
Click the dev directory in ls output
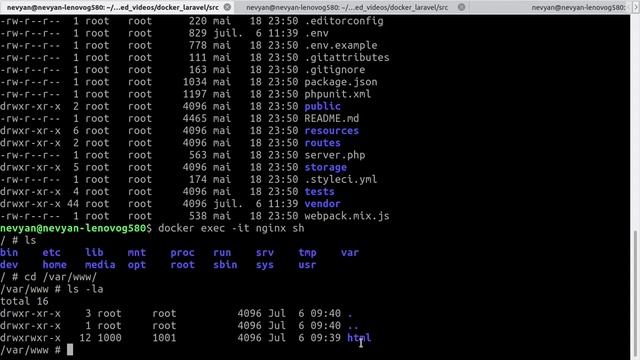coord(9,264)
